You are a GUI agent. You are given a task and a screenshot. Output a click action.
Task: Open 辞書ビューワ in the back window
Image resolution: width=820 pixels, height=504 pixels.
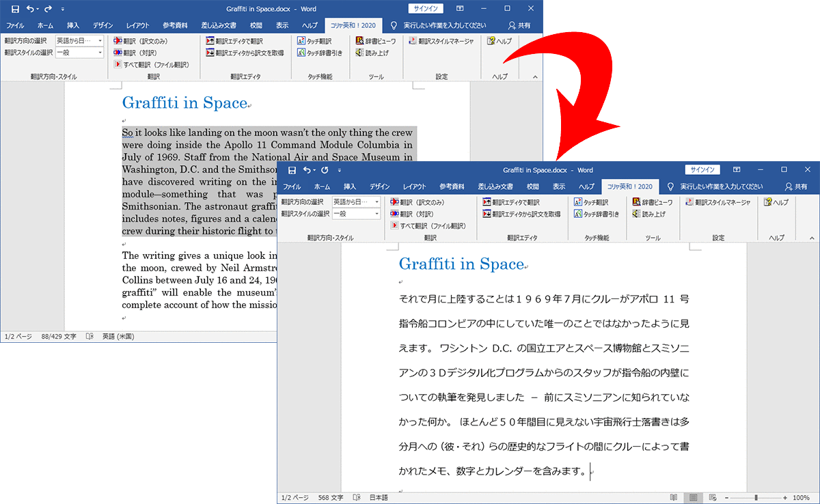pyautogui.click(x=376, y=41)
